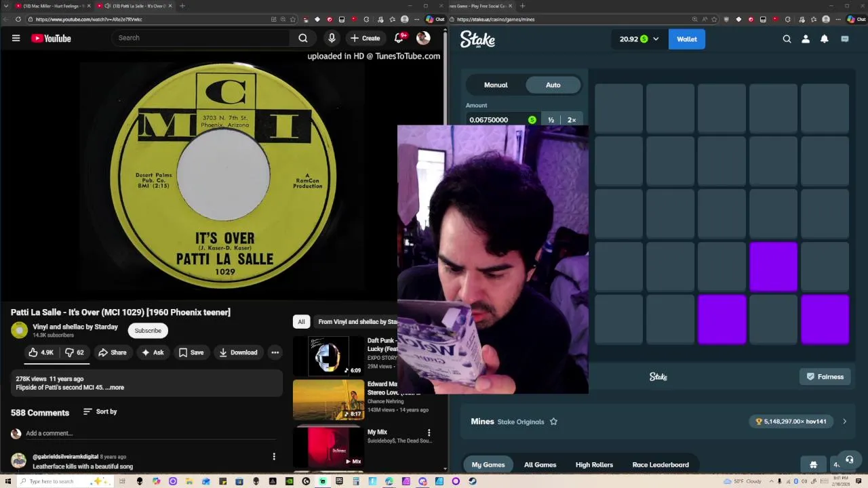
Task: Click the YouTube search magnifier button
Action: pos(303,38)
